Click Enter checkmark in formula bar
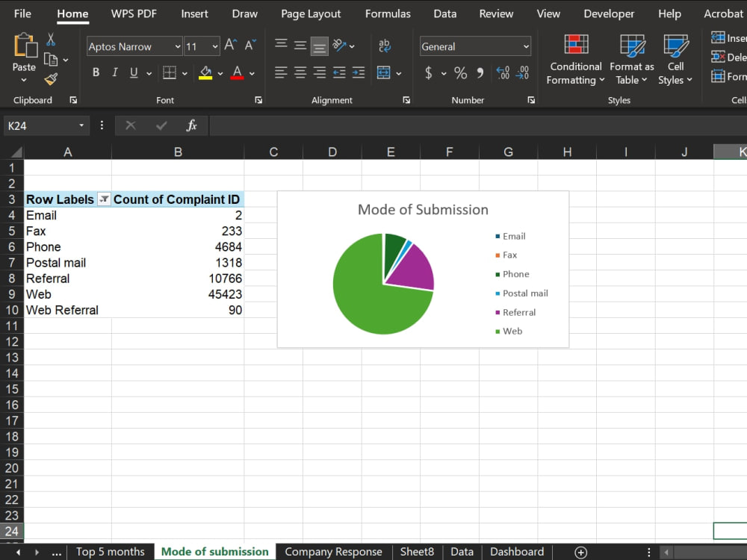747x560 pixels. (x=161, y=125)
